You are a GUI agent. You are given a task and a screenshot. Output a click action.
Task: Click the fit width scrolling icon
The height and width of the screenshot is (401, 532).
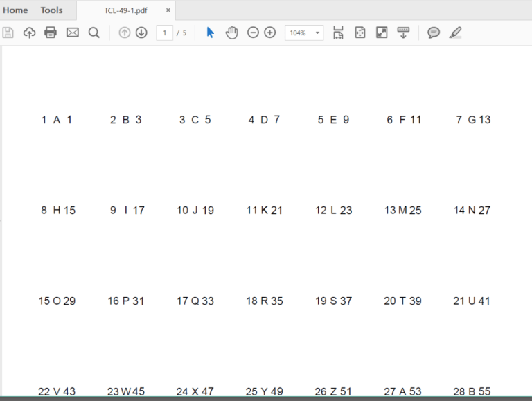point(338,33)
